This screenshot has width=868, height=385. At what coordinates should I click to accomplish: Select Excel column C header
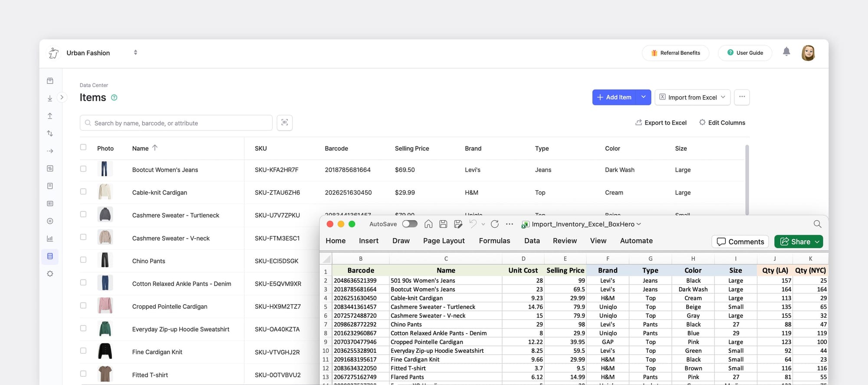click(x=446, y=259)
